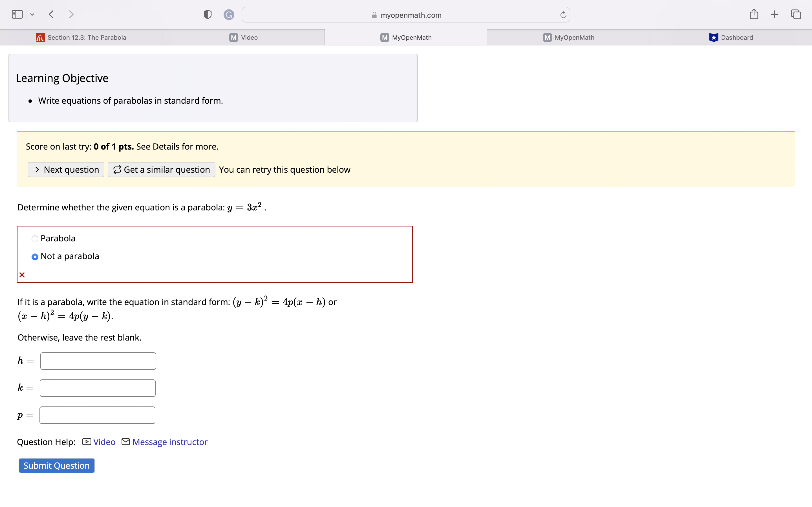
Task: Show the tab overview icon
Action: (796, 14)
